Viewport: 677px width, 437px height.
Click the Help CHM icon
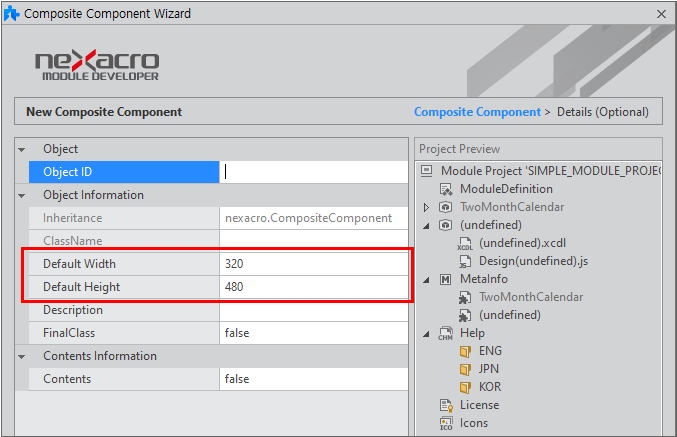pos(446,333)
